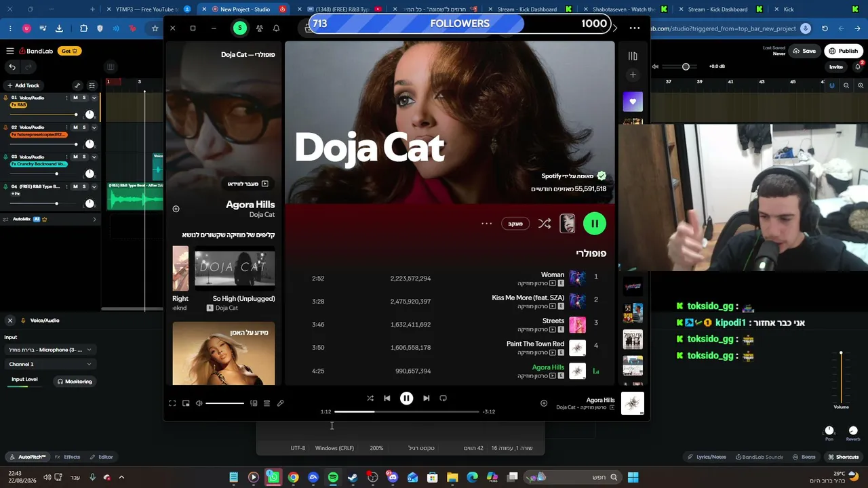Open the Channel 1 dropdown
868x488 pixels.
click(x=50, y=364)
